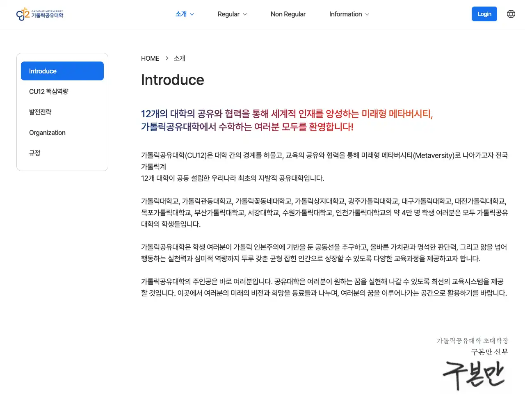
Task: Open Organization in the sidebar
Action: pyautogui.click(x=62, y=132)
